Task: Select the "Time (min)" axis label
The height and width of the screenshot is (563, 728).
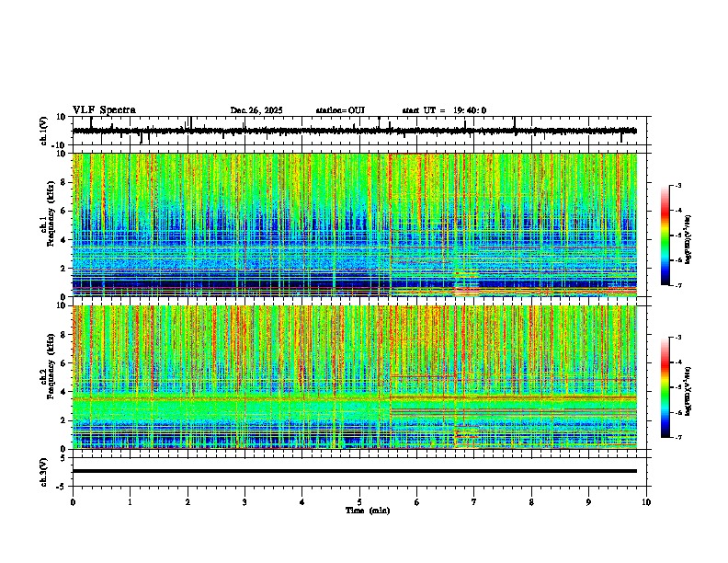Action: (x=368, y=511)
